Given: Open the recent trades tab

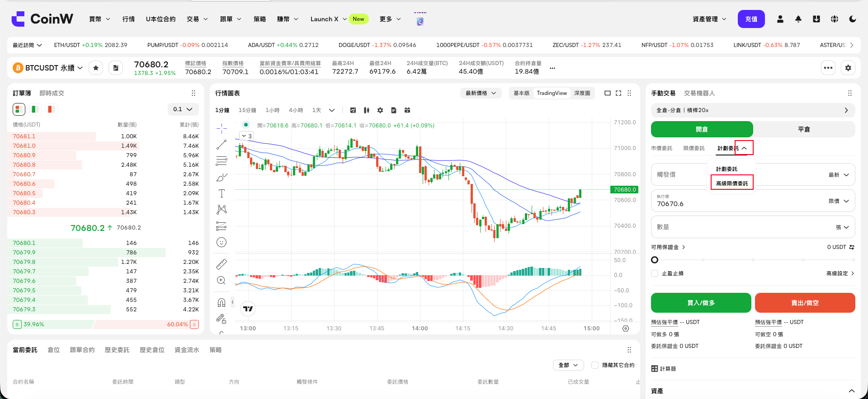Looking at the screenshot, I should tap(52, 93).
